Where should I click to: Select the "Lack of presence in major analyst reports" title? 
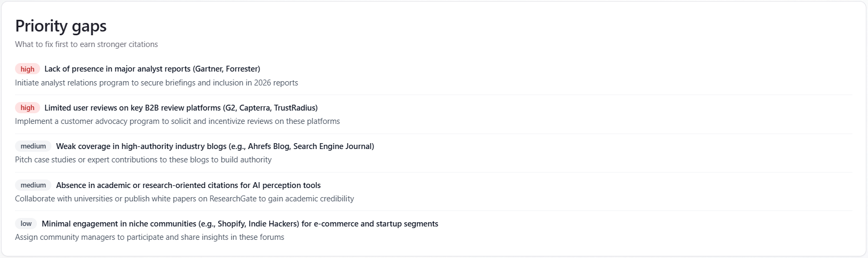pos(152,69)
